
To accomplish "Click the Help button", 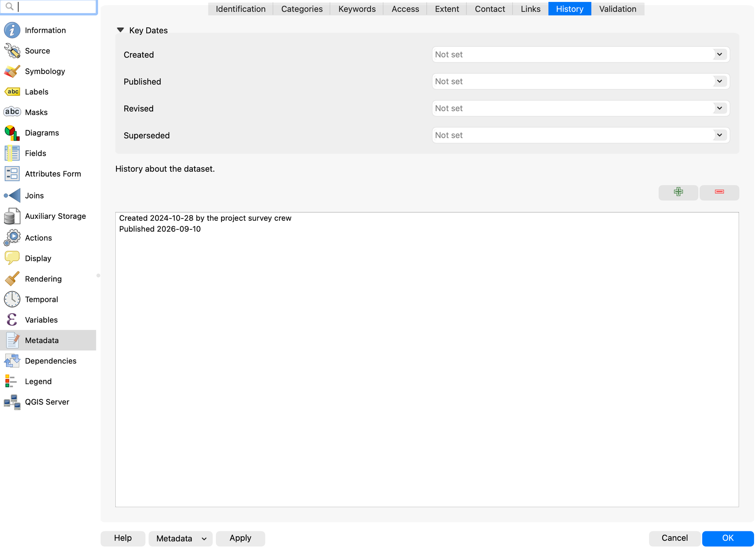I will 123,538.
